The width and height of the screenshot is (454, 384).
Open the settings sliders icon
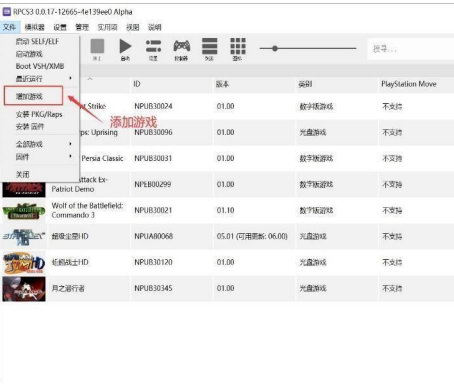(153, 47)
